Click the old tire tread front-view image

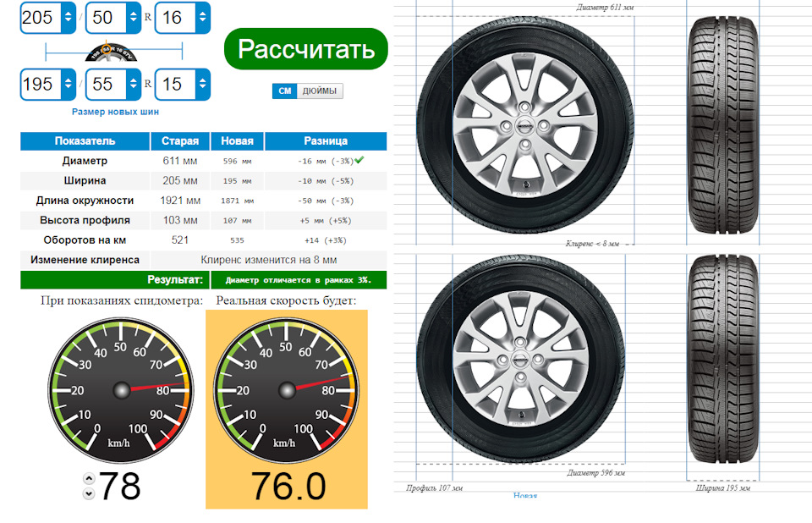(x=723, y=124)
